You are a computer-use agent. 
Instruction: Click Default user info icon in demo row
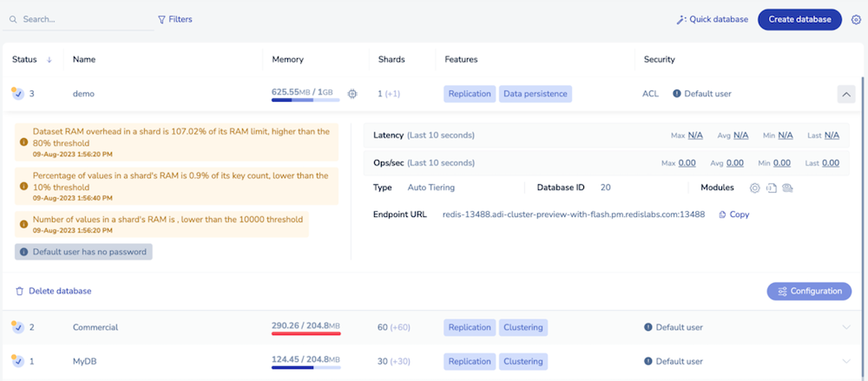(x=677, y=94)
